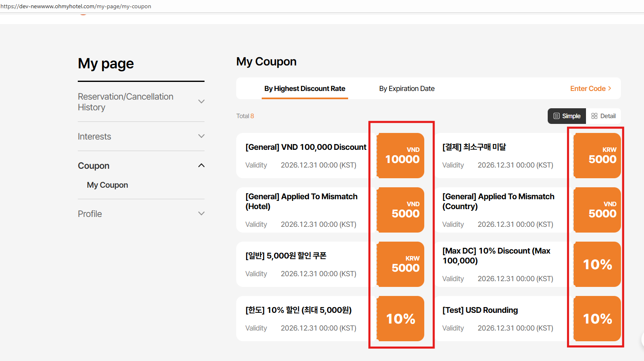Switch to Detail view mode
This screenshot has width=644, height=361.
[603, 116]
